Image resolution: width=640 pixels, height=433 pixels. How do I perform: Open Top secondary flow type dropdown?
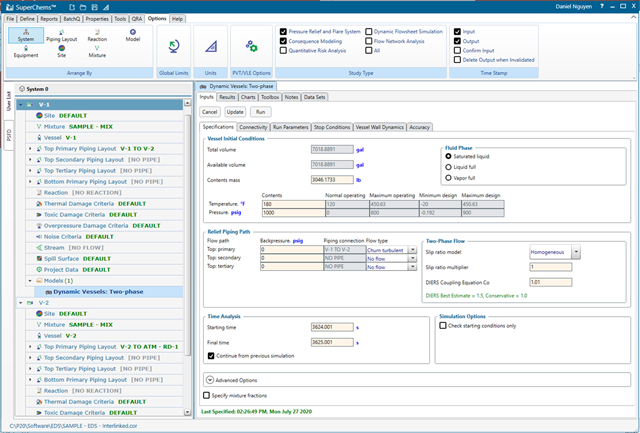pos(412,258)
